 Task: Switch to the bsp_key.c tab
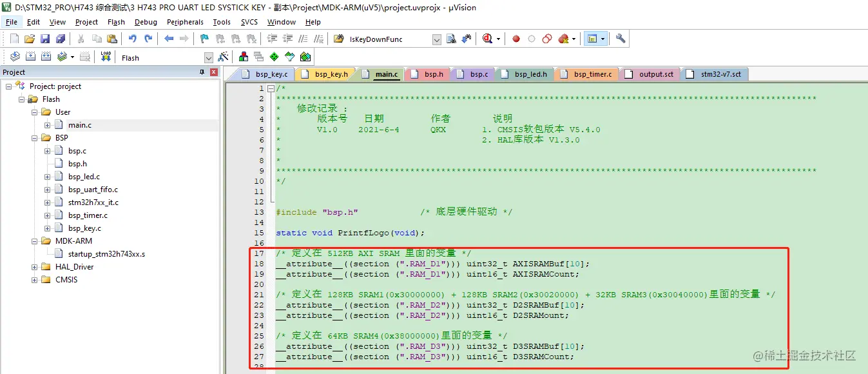pos(264,74)
